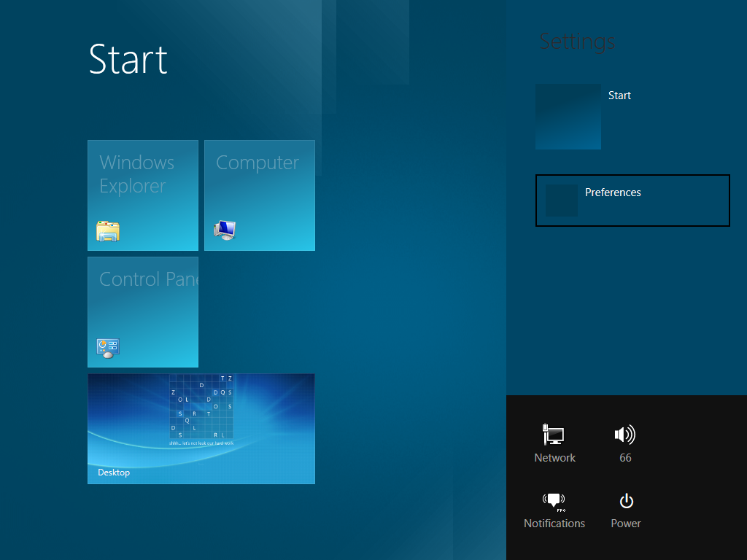Image resolution: width=747 pixels, height=560 pixels.
Task: Click the Control Panel icon
Action: click(x=108, y=348)
